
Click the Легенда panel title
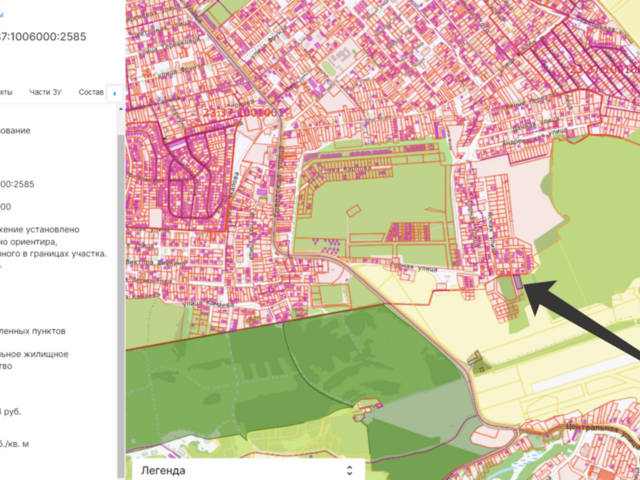(163, 469)
